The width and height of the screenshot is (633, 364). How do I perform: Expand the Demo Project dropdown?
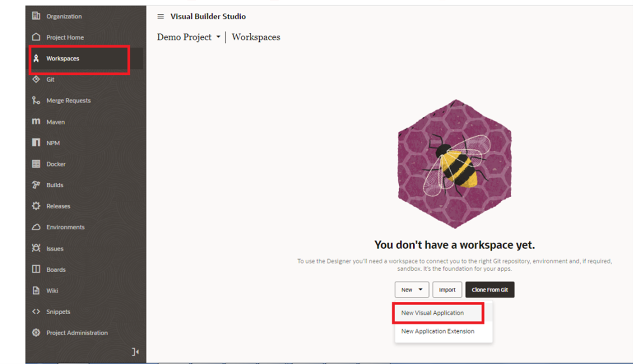click(x=219, y=37)
